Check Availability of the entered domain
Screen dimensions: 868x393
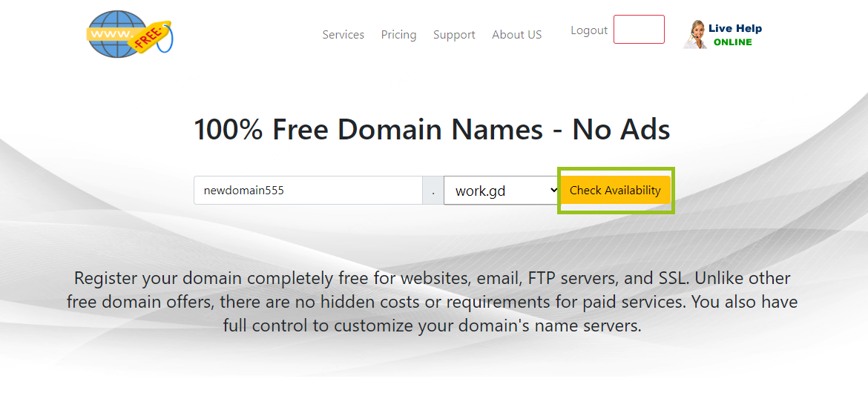point(615,191)
